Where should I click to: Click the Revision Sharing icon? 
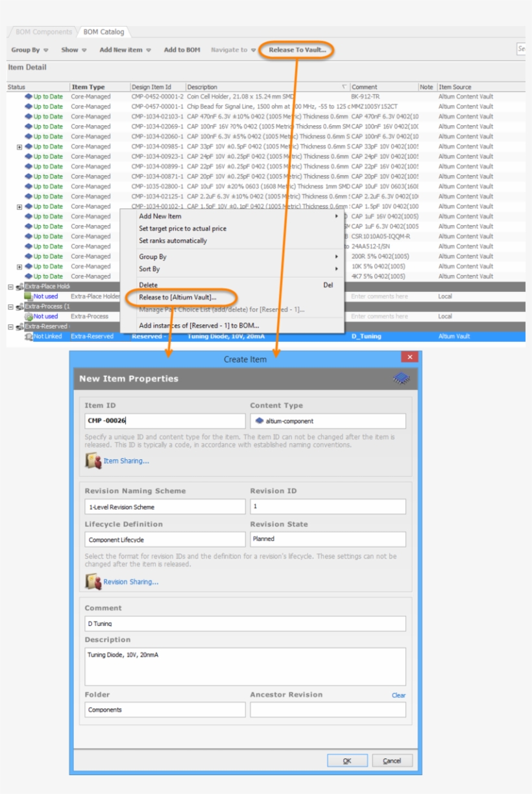[x=93, y=582]
